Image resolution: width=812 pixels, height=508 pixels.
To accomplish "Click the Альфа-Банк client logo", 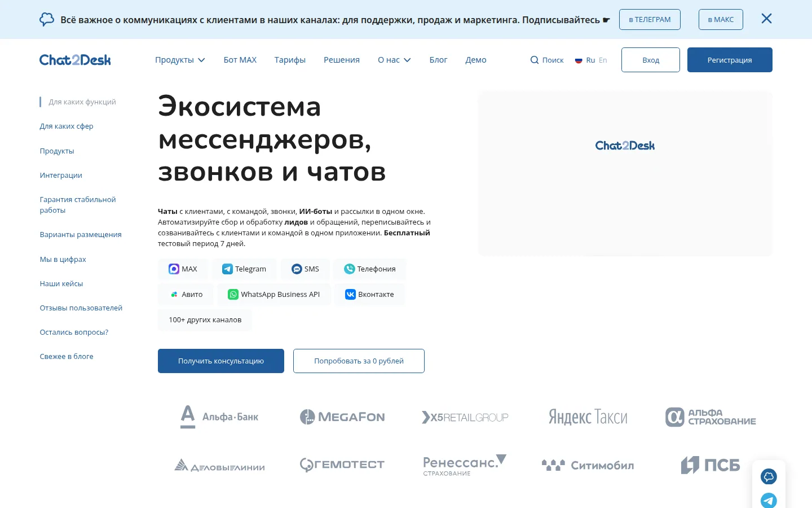I will point(219,417).
